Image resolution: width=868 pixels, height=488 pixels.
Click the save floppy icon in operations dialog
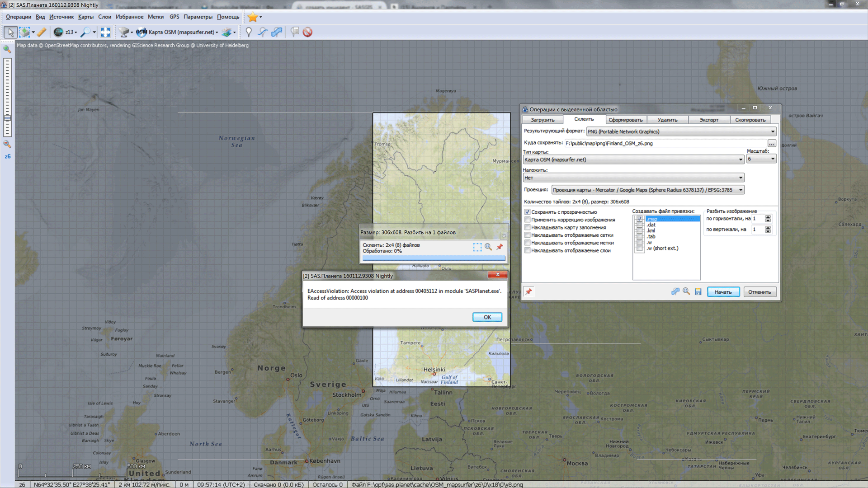(x=698, y=292)
